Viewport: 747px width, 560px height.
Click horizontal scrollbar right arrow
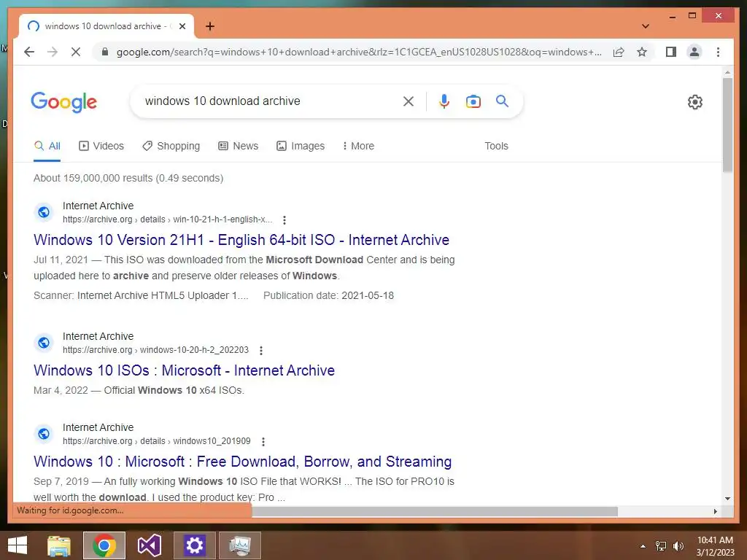[x=715, y=511]
